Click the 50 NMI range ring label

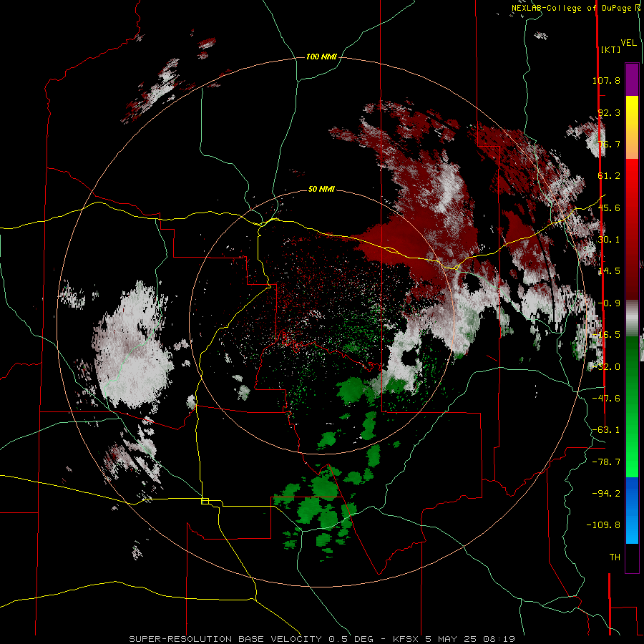click(x=321, y=189)
